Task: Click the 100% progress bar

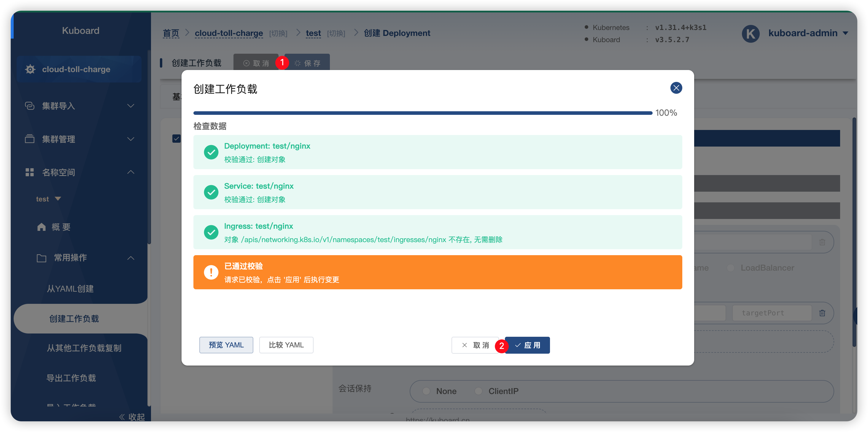Action: 422,113
